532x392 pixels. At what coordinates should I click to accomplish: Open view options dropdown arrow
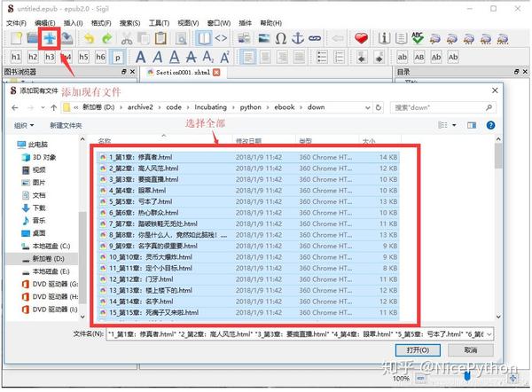coord(454,125)
